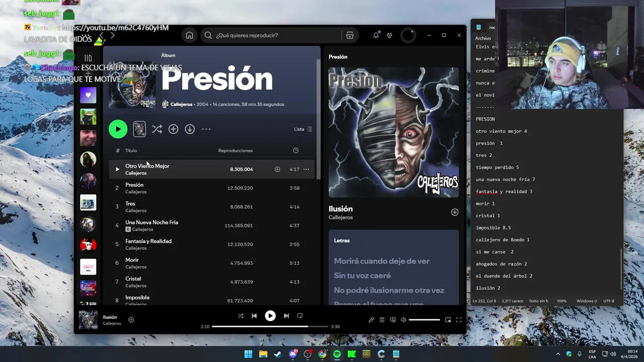Open the Lista view dropdown

tap(303, 129)
